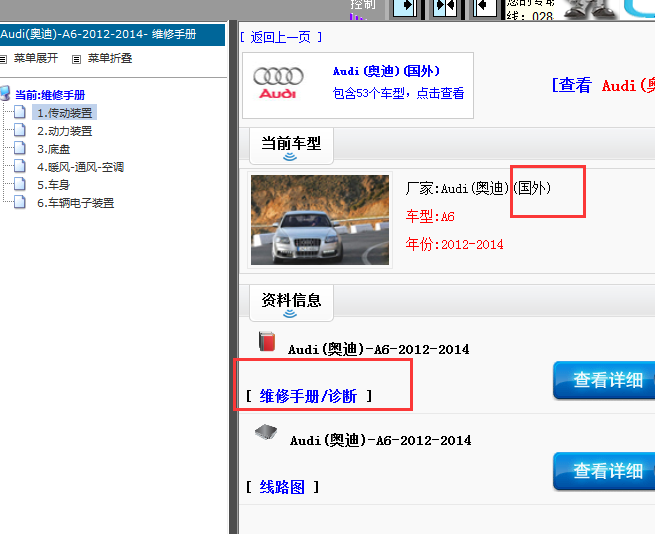Click the collapse-left panel control icon
655x534 pixels.
tap(485, 8)
